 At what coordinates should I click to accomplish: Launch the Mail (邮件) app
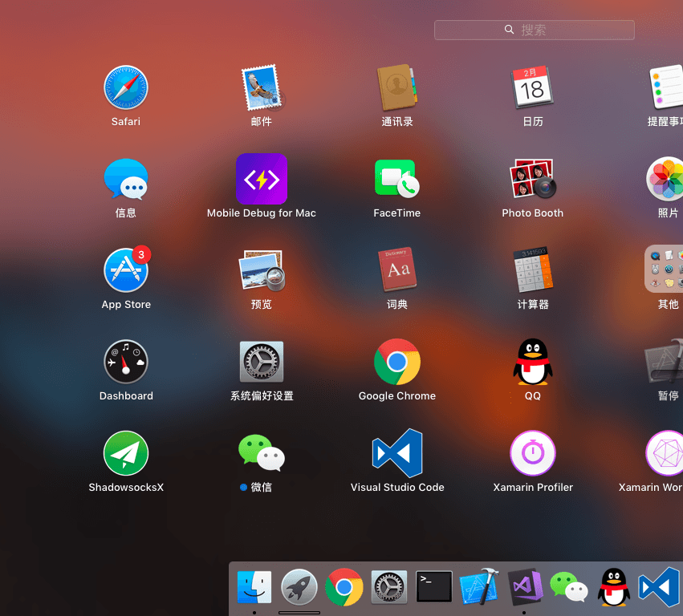pos(262,87)
